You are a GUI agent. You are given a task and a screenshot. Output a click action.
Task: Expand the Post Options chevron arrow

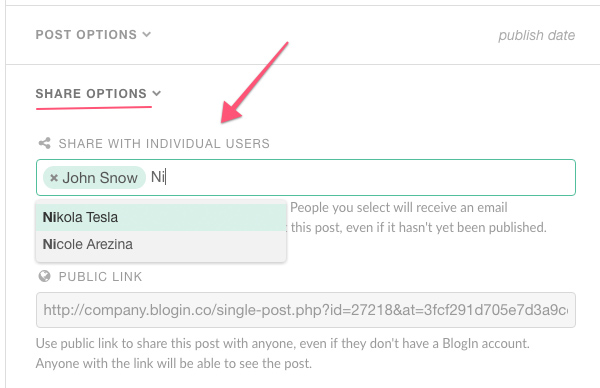[x=147, y=35]
